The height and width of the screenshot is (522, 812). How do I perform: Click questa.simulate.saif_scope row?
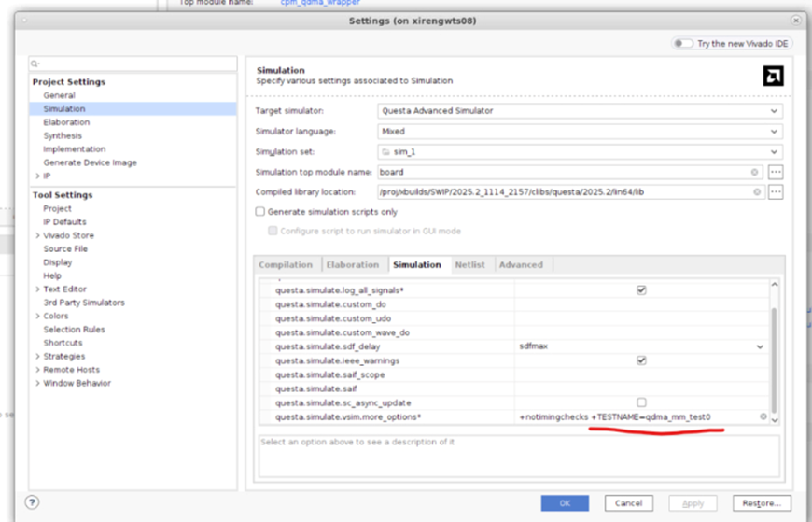tap(513, 374)
